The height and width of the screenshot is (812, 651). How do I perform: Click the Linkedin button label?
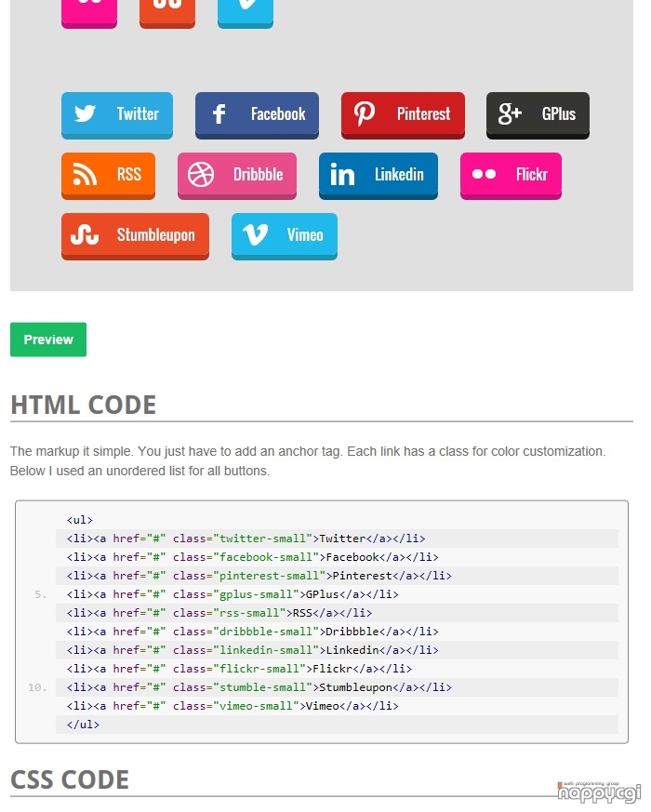(399, 174)
